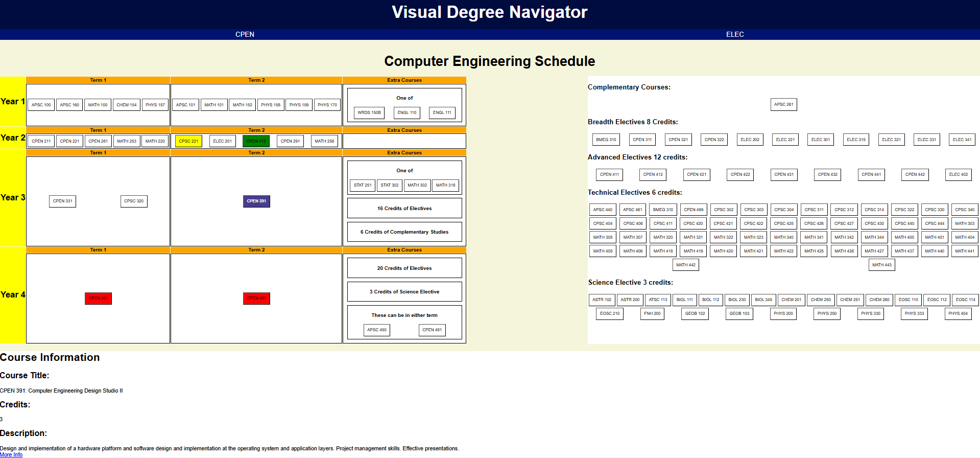This screenshot has height=458, width=980.
Task: Switch to the ELEC program tab
Action: (734, 34)
